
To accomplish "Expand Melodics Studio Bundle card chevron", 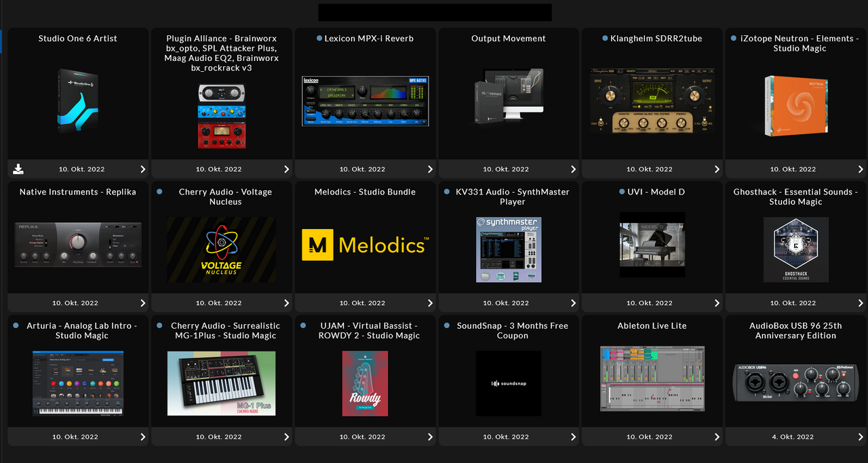I will 431,303.
